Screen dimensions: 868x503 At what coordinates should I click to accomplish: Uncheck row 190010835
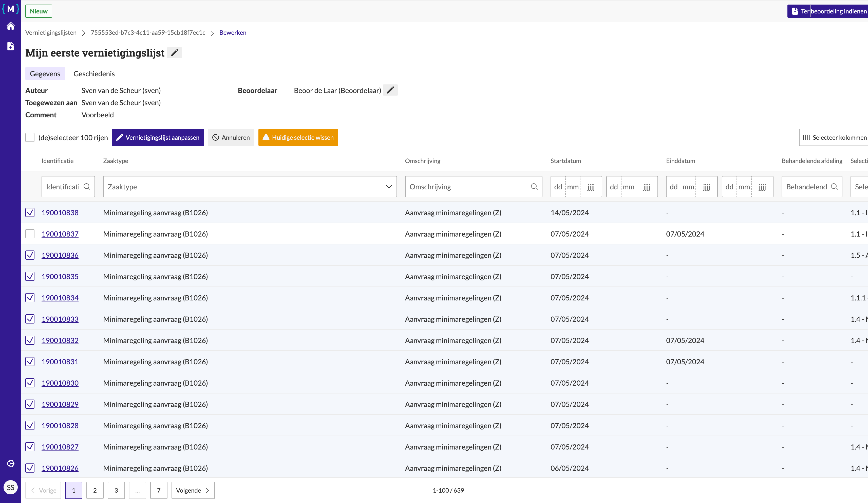(30, 277)
